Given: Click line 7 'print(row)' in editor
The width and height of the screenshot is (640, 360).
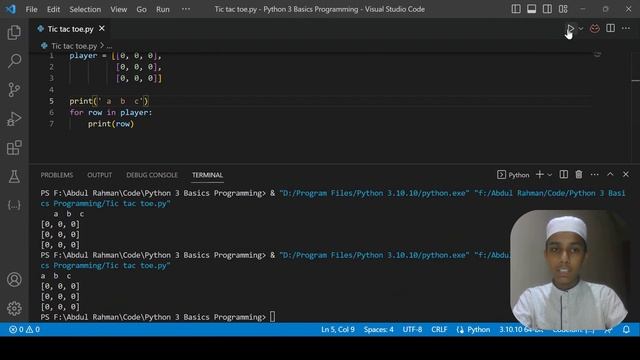Looking at the screenshot, I should [111, 124].
